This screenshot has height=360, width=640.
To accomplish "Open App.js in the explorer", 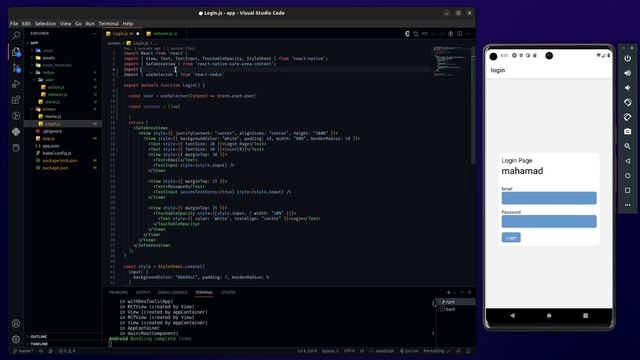I will tap(49, 138).
